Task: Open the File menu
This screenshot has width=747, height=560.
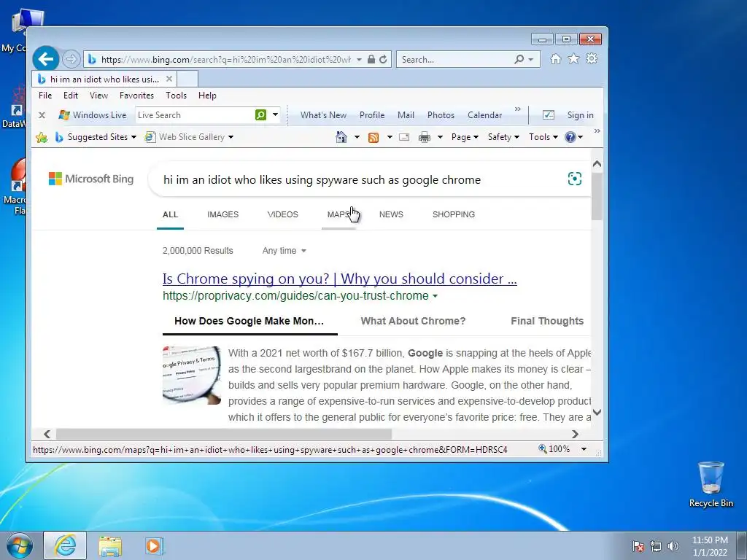Action: click(45, 96)
